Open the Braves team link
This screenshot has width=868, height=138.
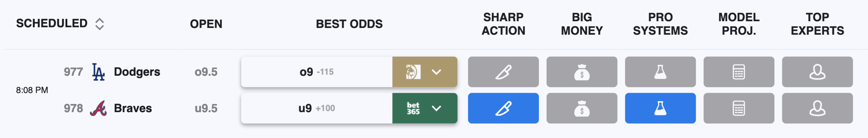coord(133,108)
